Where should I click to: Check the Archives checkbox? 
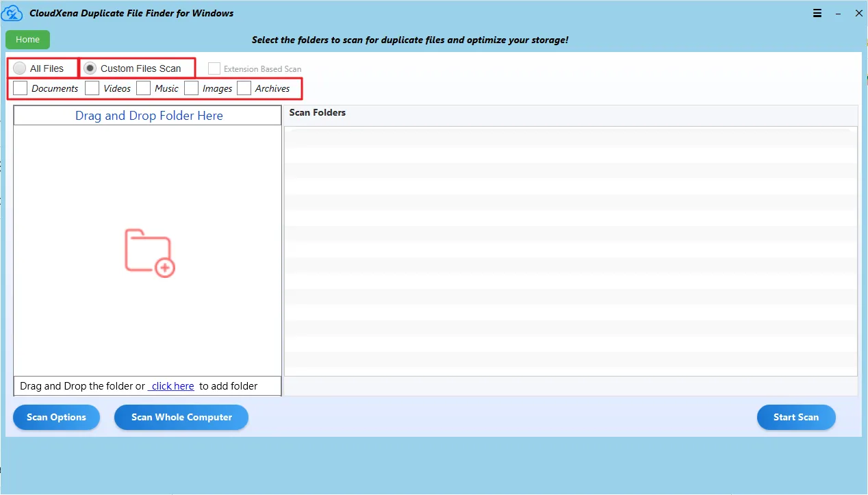pos(244,88)
